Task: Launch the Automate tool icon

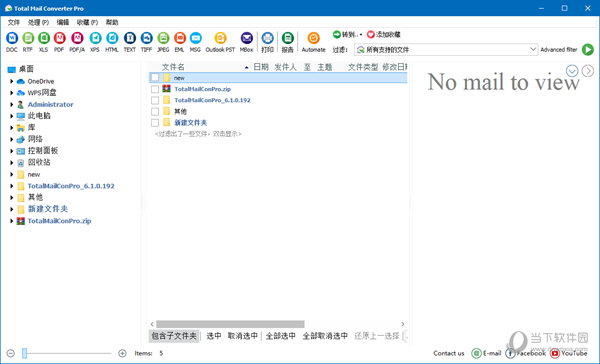Action: click(x=313, y=38)
